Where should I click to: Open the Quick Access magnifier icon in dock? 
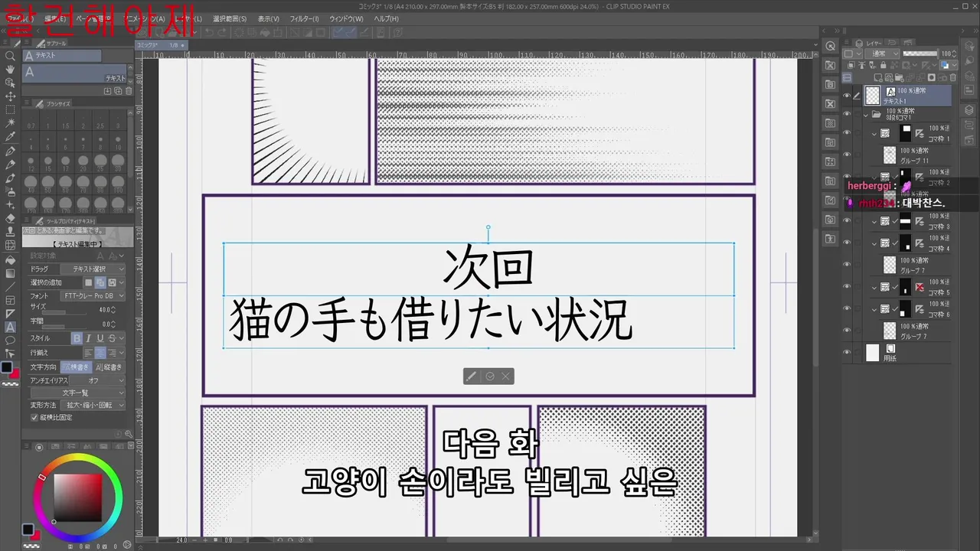(831, 46)
